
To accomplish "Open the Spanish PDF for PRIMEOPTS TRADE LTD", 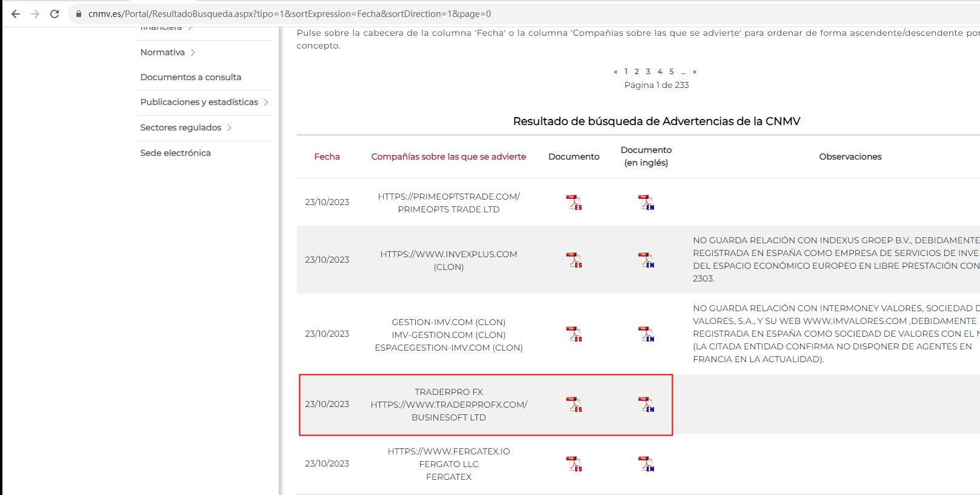I will point(574,203).
